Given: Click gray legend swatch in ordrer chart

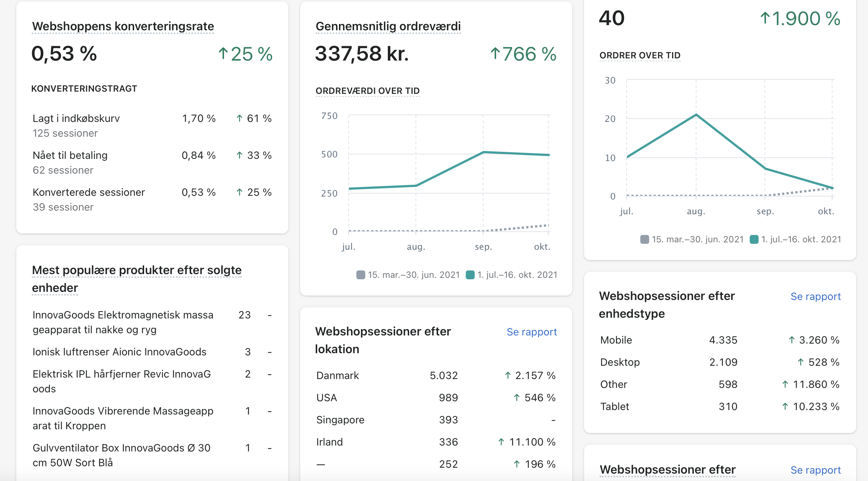Looking at the screenshot, I should (x=644, y=239).
